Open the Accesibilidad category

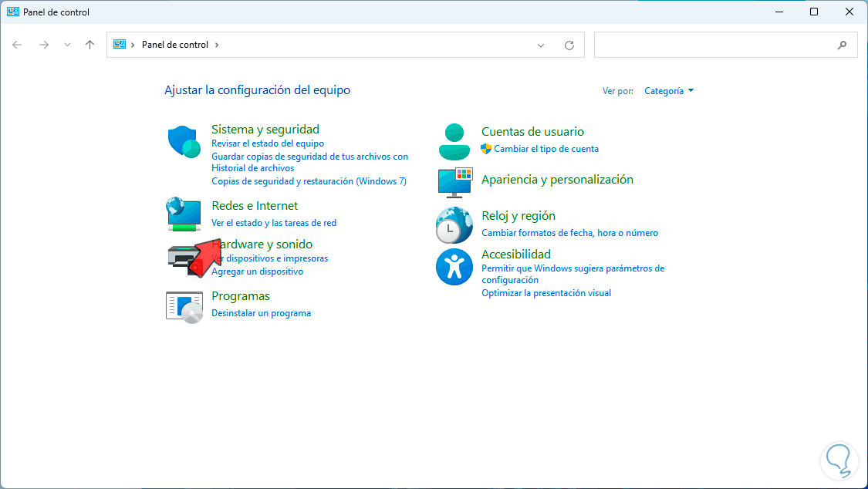click(516, 255)
